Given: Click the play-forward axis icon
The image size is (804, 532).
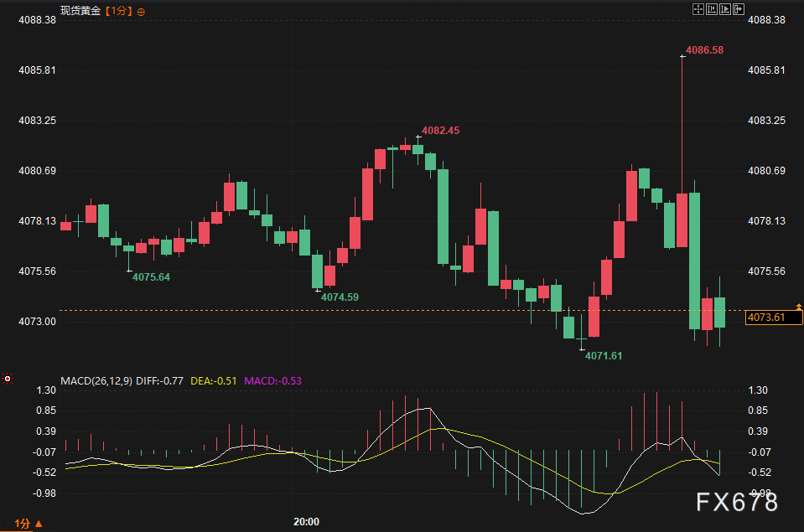Looking at the screenshot, I should tap(725, 9).
